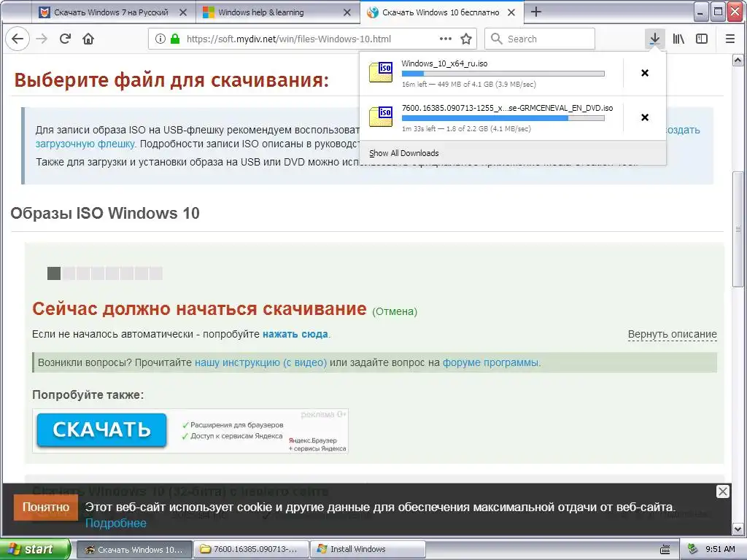
Task: Click the forward navigation arrow
Action: coord(42,39)
